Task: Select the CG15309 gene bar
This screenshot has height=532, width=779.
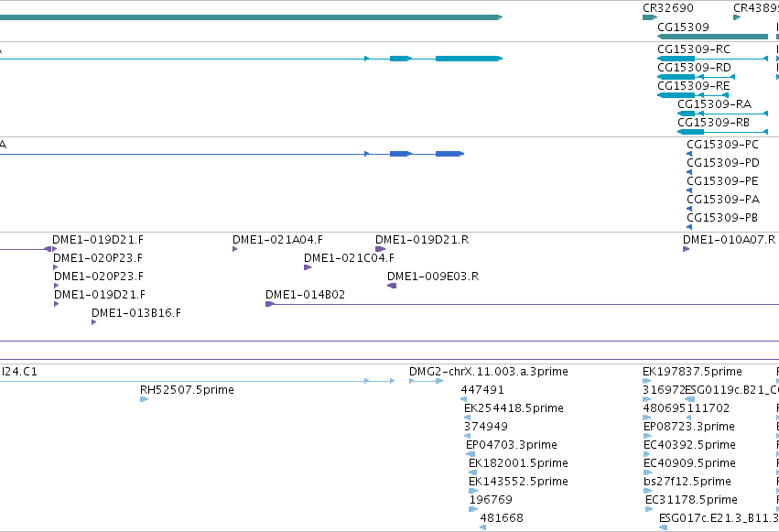Action: click(x=712, y=37)
